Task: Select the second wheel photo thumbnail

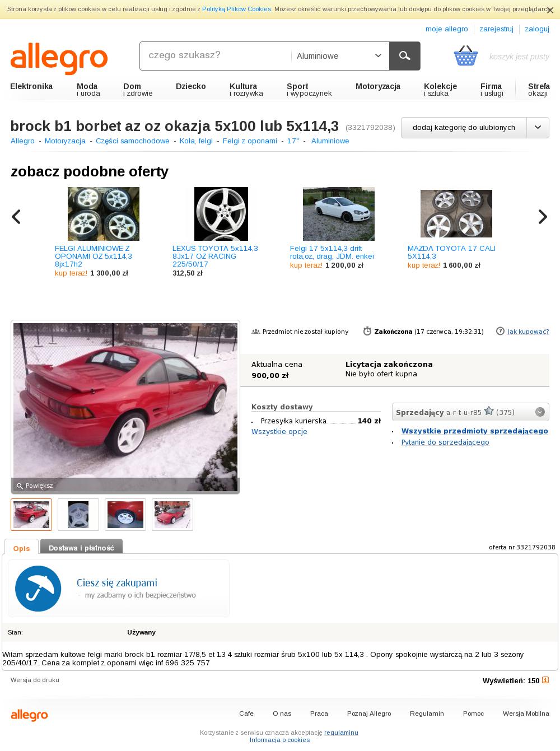Action: tap(78, 515)
